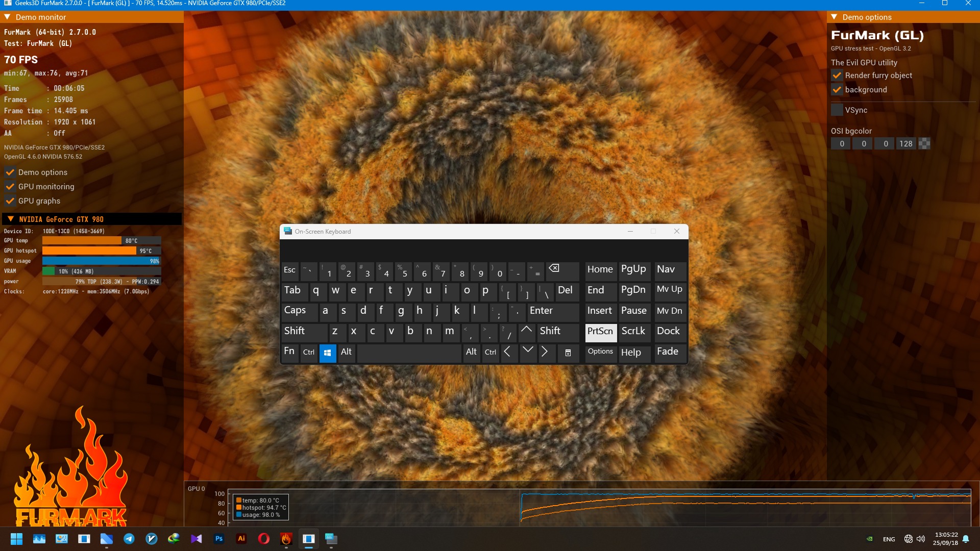Disable Render furry object option

837,75
